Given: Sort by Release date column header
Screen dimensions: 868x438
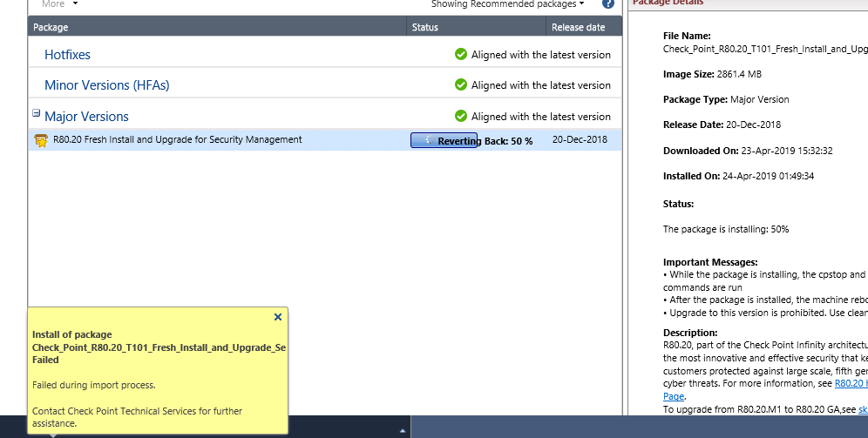Looking at the screenshot, I should tap(584, 27).
